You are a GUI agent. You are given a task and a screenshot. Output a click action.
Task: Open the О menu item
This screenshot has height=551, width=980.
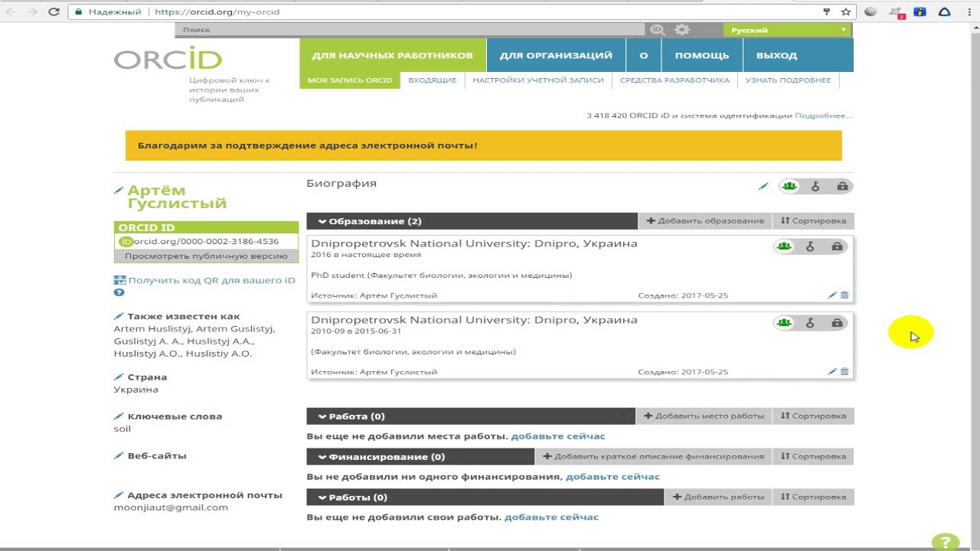(x=643, y=55)
